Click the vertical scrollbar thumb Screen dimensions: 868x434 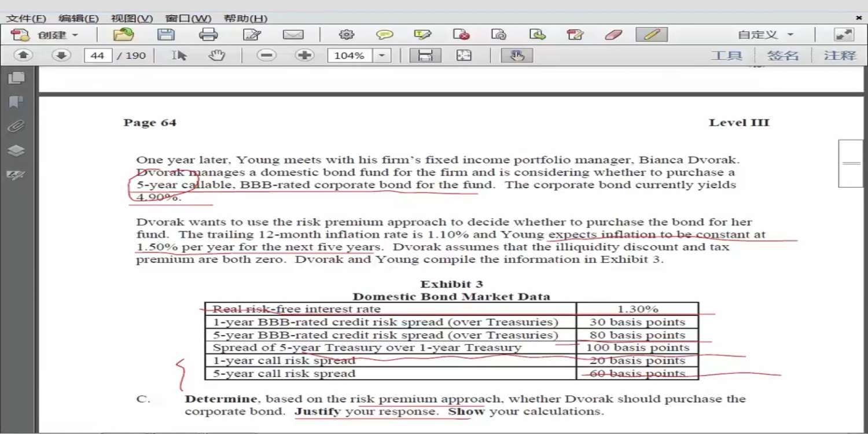[x=851, y=163]
